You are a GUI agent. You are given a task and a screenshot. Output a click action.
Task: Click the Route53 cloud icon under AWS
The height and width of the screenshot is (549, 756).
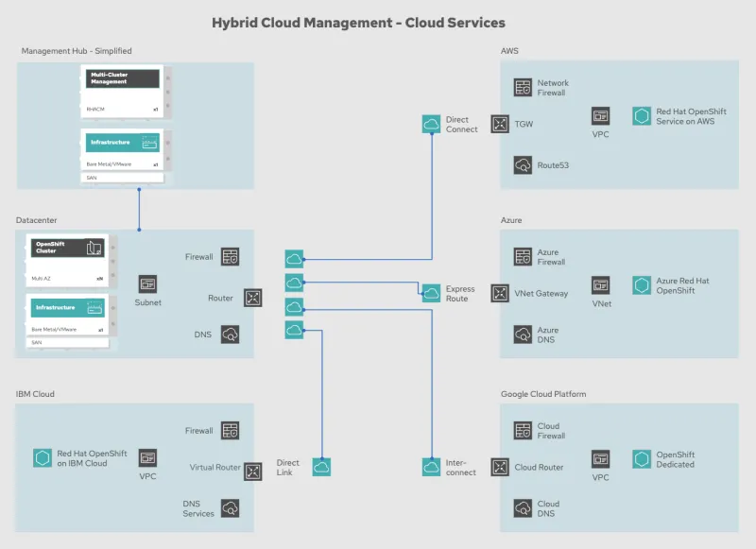523,164
